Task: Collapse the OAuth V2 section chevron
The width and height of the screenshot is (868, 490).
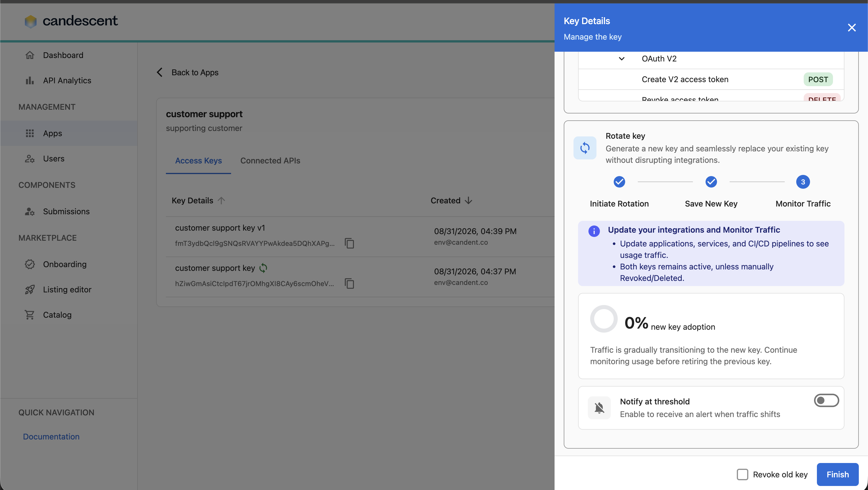Action: pyautogui.click(x=621, y=59)
